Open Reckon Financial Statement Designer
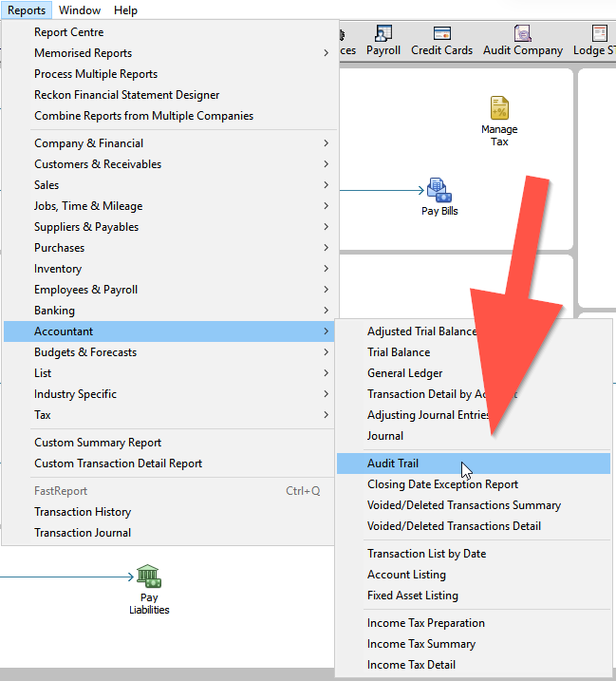 tap(169, 95)
